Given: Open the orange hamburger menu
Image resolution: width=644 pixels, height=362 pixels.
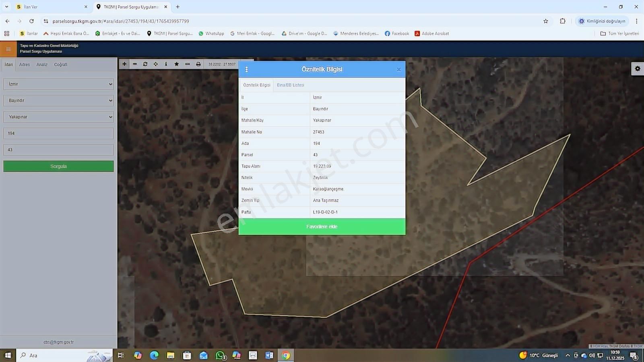Looking at the screenshot, I should (x=8, y=49).
